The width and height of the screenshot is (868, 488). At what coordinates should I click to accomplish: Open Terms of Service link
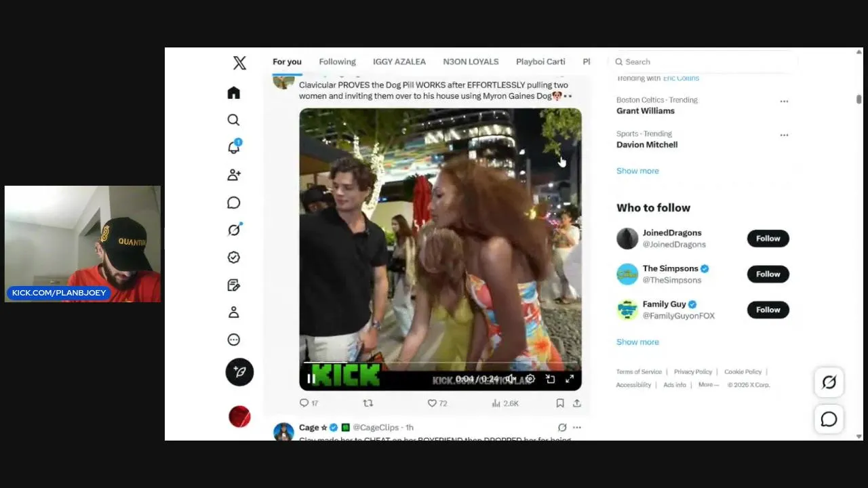tap(639, 372)
